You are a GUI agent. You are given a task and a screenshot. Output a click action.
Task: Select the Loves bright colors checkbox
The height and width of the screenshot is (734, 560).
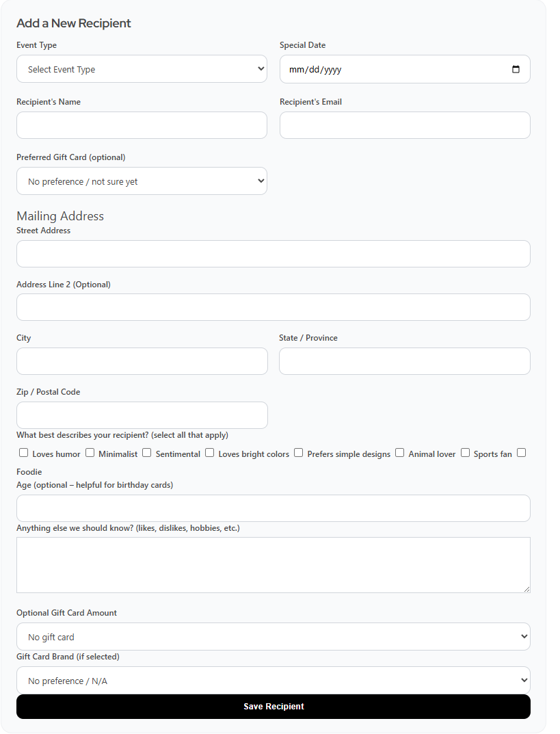(210, 453)
